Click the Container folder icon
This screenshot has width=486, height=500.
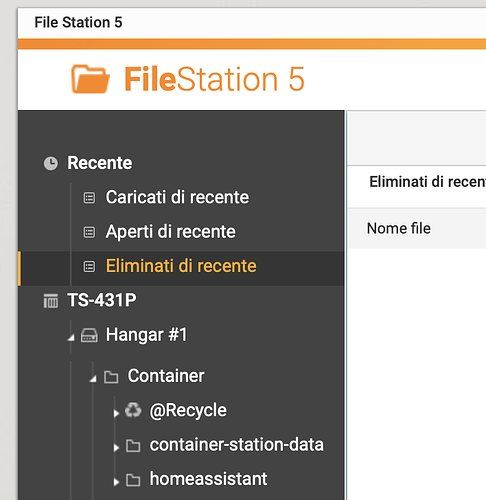111,377
